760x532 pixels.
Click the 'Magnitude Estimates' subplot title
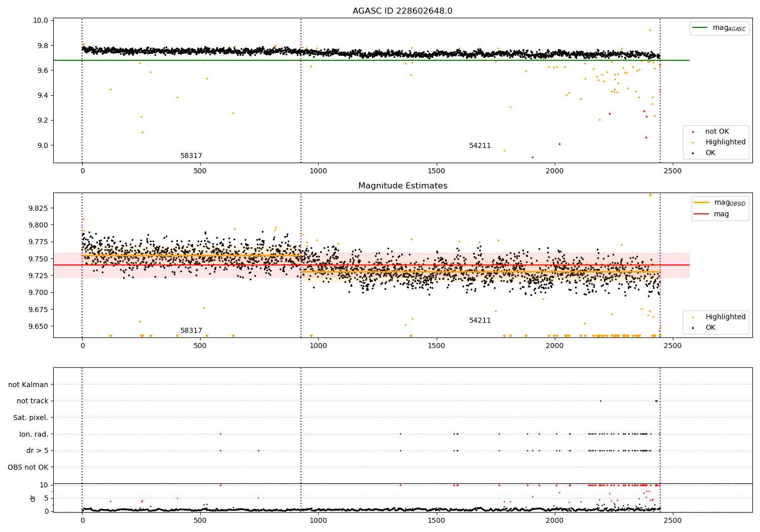click(x=402, y=186)
